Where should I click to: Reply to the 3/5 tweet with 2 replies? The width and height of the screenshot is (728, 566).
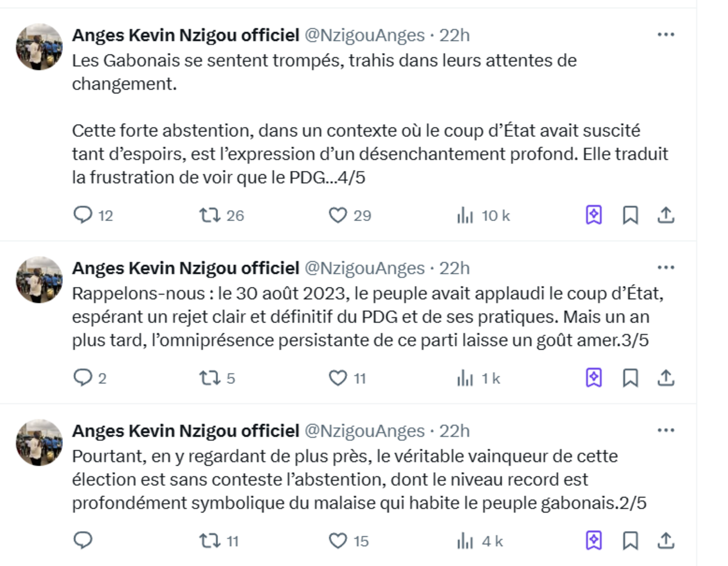[x=83, y=378]
